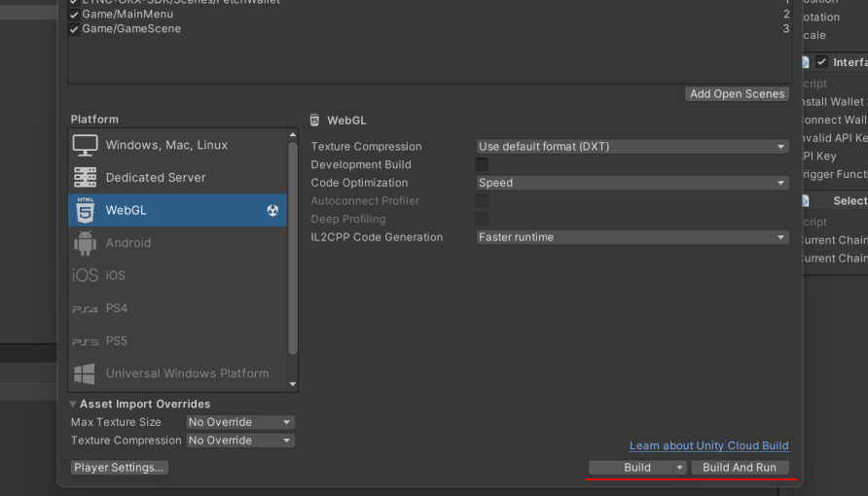Click the Max Texture Size label

click(116, 422)
